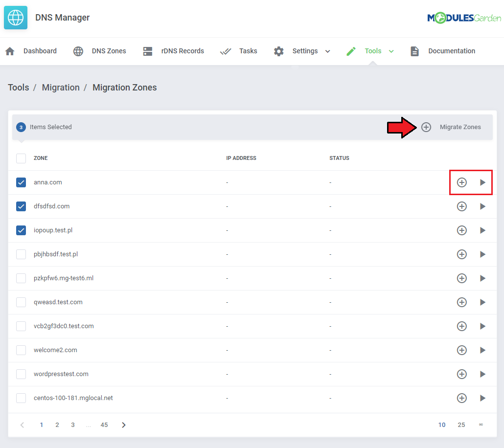Open the rDNS Records menu item
The image size is (504, 448).
(x=183, y=51)
